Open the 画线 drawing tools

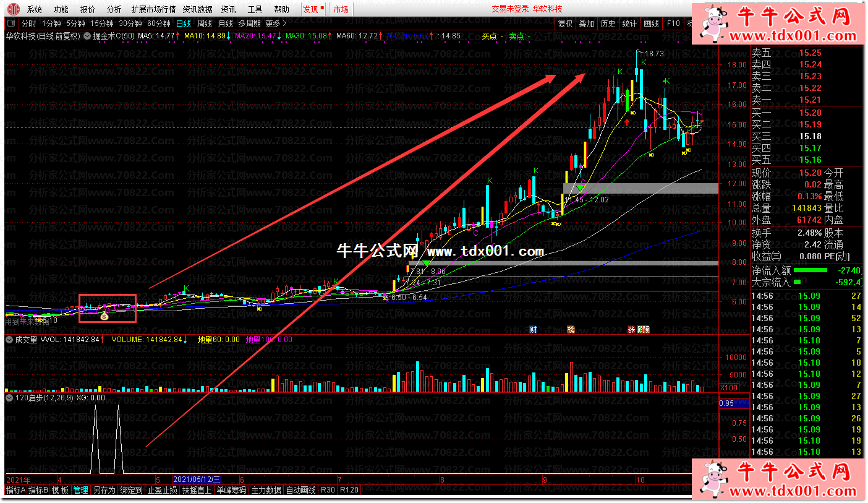651,24
